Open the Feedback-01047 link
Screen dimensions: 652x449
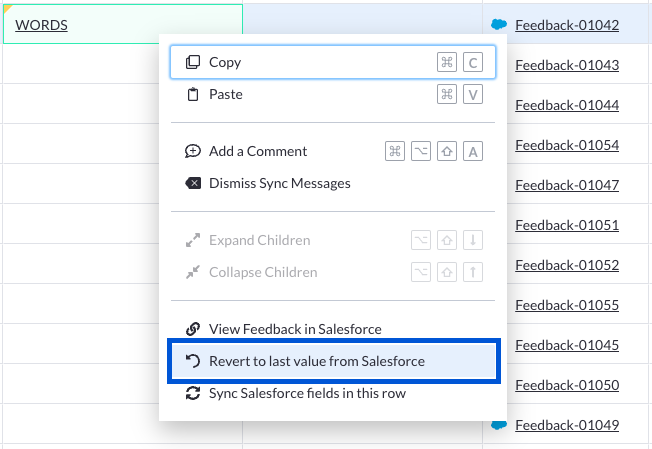coord(567,185)
